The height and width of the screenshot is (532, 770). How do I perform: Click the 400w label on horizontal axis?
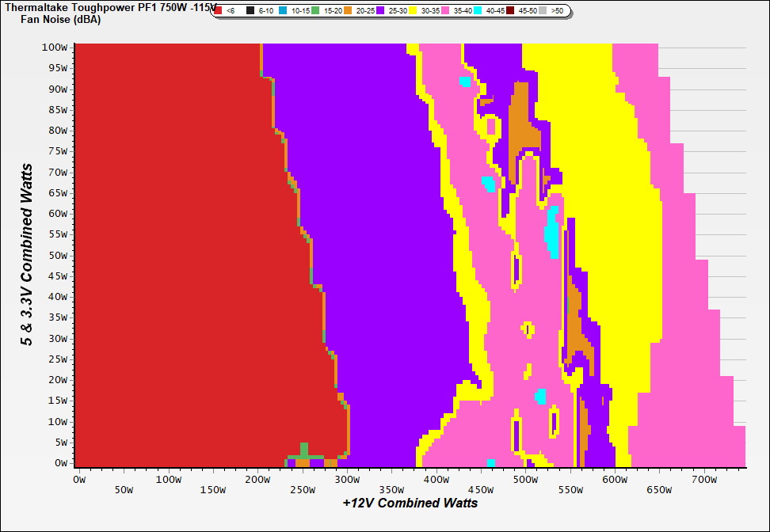(436, 479)
